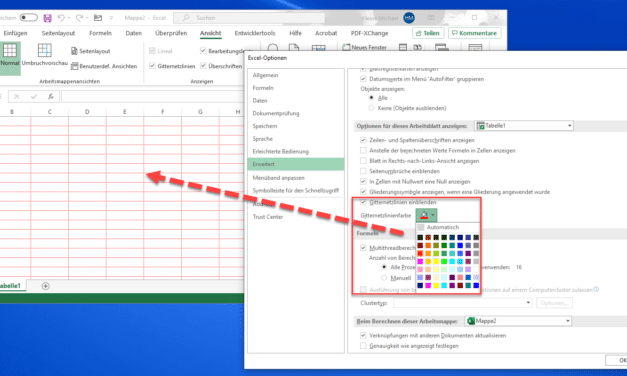Toggle the Überschriften checkbox in ribbon
627x376 pixels.
203,66
